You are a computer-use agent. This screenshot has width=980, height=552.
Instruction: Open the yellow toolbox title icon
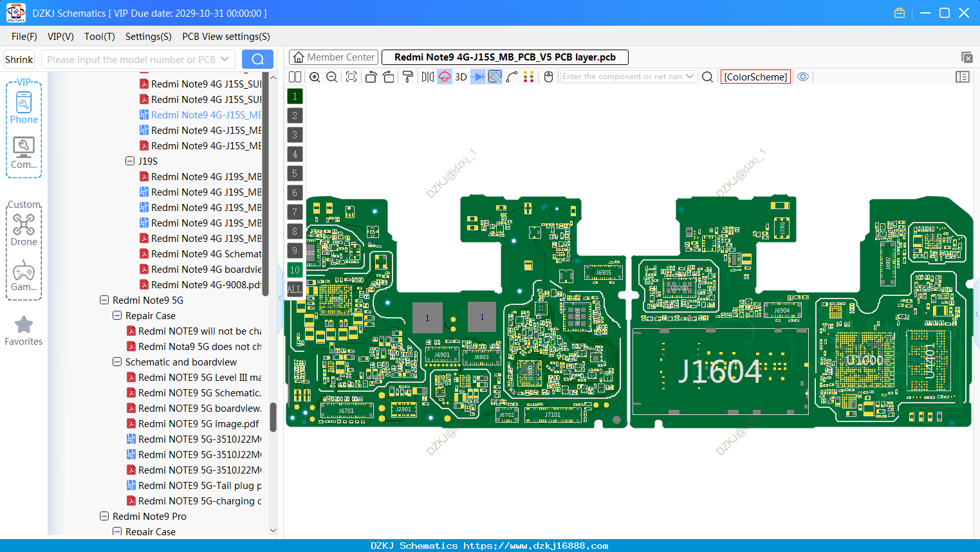(900, 13)
